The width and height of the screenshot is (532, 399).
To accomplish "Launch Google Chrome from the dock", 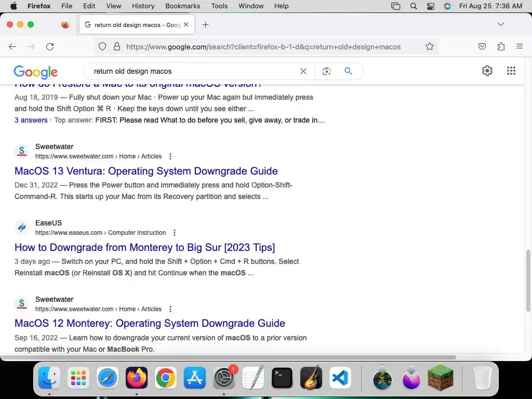I will point(166,378).
